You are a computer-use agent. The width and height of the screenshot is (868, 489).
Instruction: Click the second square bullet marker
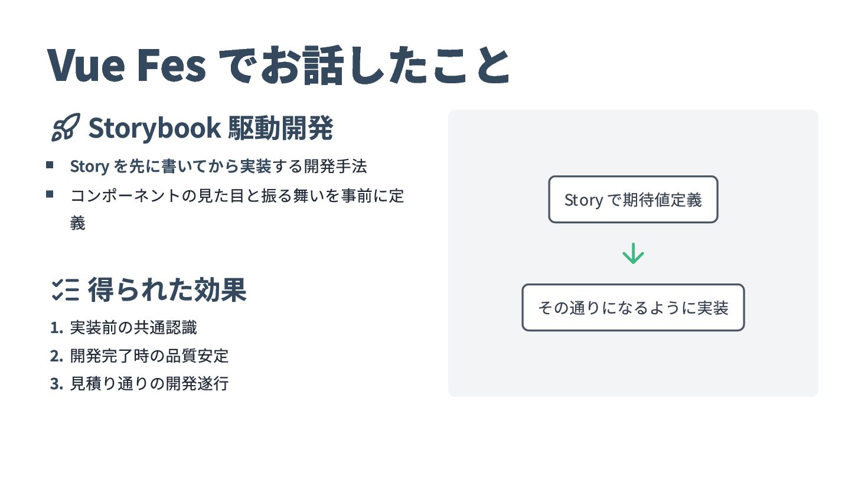[50, 194]
